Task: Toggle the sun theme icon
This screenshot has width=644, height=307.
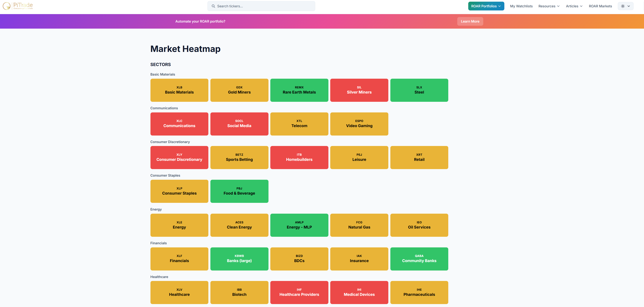Action: (x=623, y=6)
